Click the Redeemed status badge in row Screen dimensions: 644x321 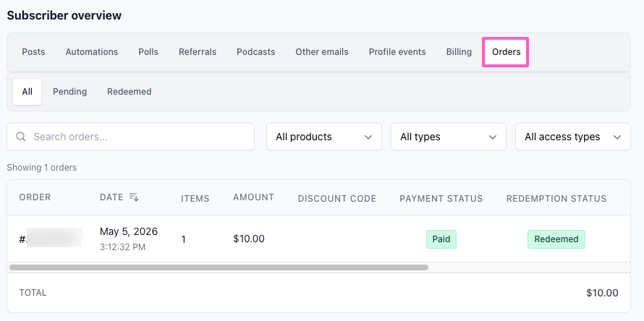tap(556, 239)
